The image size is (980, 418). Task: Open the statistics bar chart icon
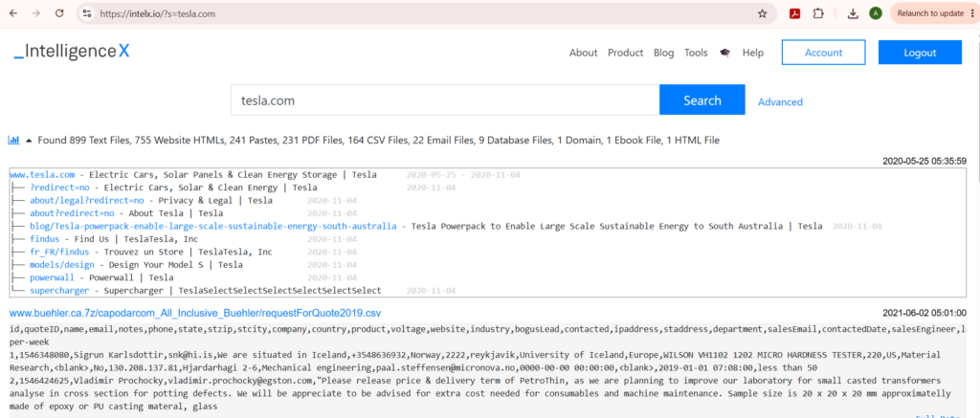click(x=13, y=141)
